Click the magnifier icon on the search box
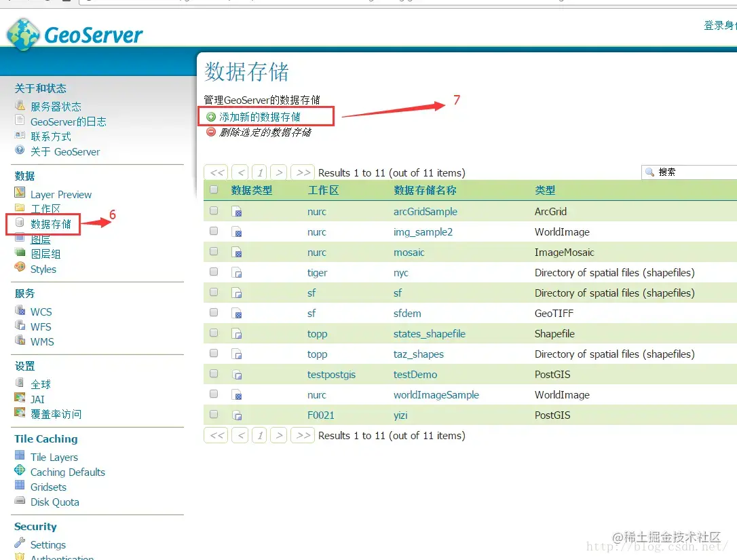 click(x=648, y=172)
